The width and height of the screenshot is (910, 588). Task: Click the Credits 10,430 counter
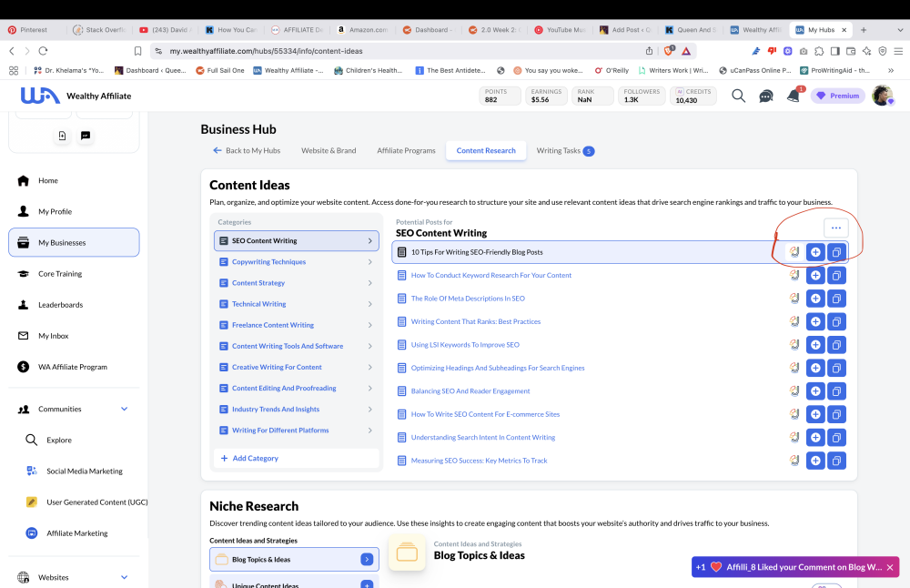[693, 96]
